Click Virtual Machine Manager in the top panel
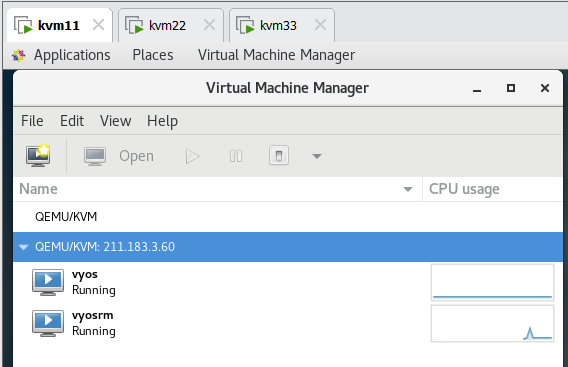 coord(276,55)
